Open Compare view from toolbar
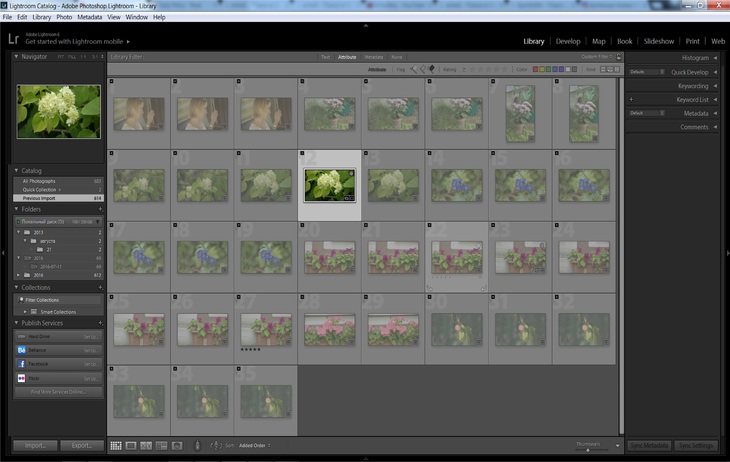The image size is (730, 462). tap(146, 445)
